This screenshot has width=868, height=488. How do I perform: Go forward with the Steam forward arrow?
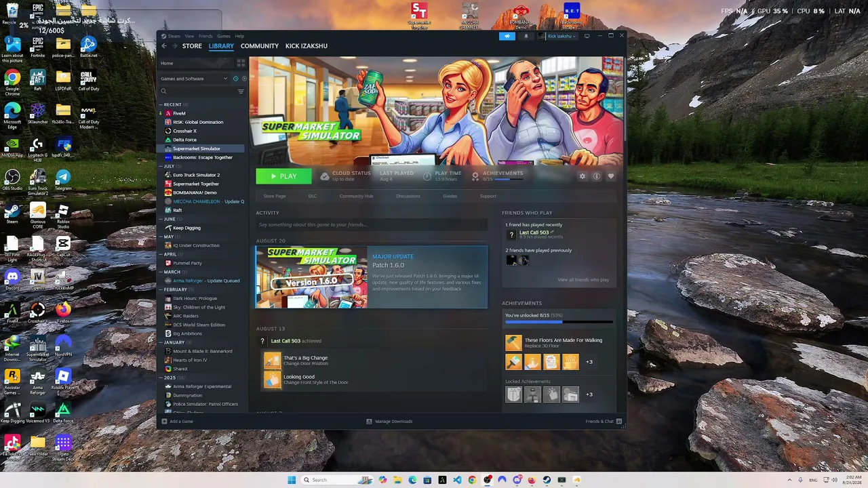click(175, 46)
